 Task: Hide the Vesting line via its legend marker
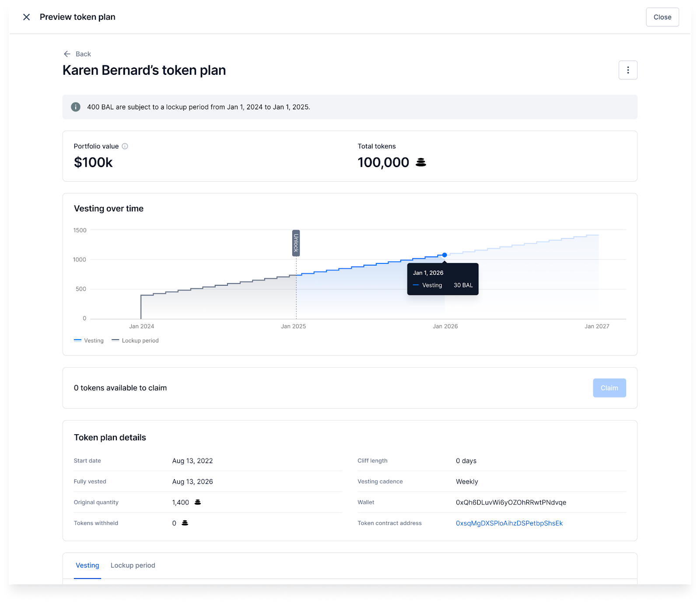click(x=77, y=340)
